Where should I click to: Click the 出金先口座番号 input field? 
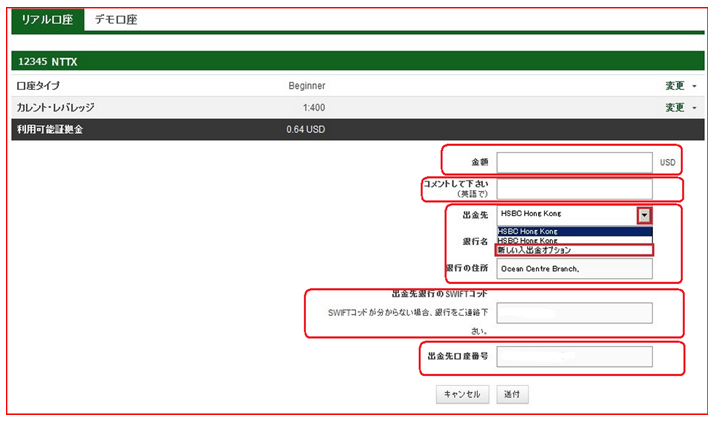point(574,356)
